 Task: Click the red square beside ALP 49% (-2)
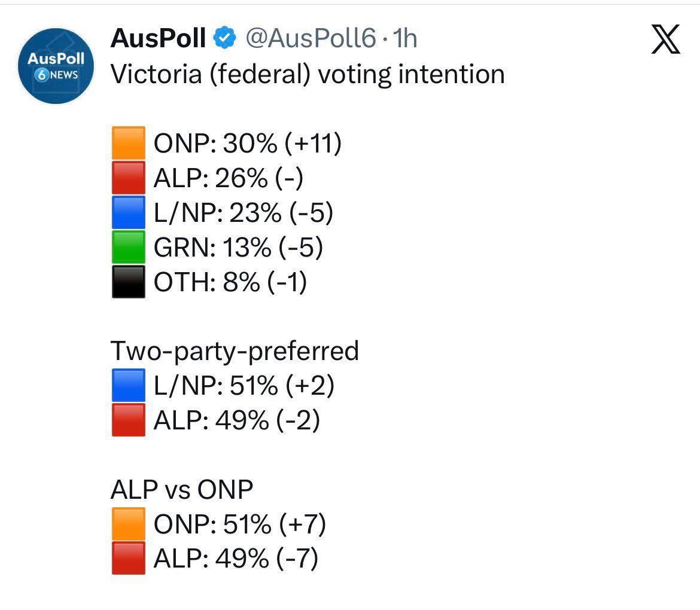click(128, 420)
